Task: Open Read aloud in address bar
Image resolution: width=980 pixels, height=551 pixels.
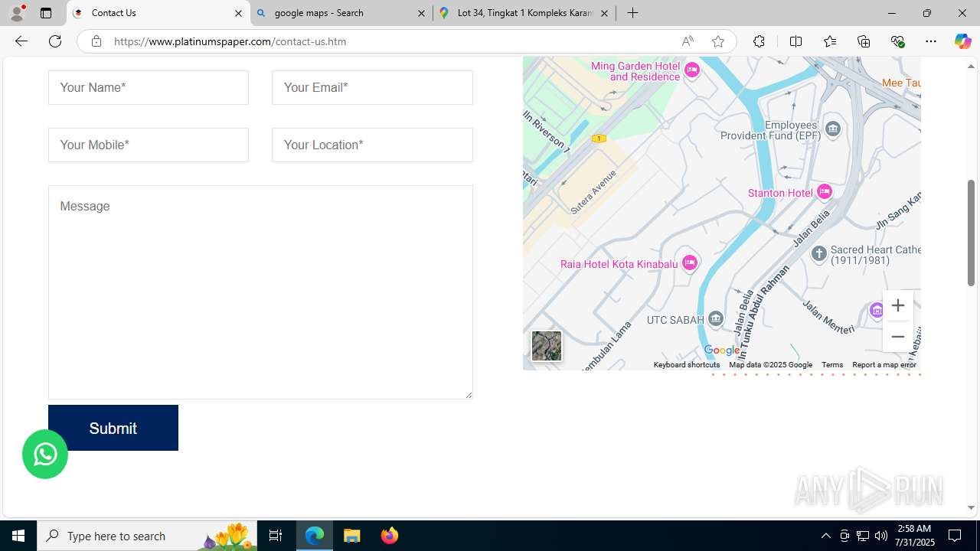Action: (688, 41)
